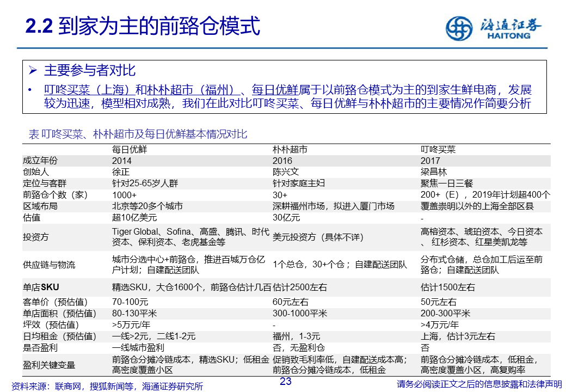Click cell starting with 高榕资本、琥珀资本
Screen dimensions: 566x392
pos(482,237)
